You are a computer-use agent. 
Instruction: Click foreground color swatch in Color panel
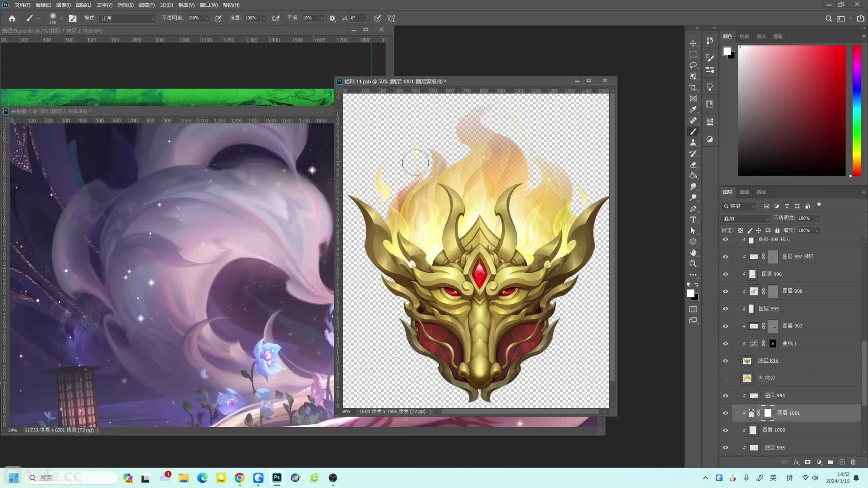727,51
